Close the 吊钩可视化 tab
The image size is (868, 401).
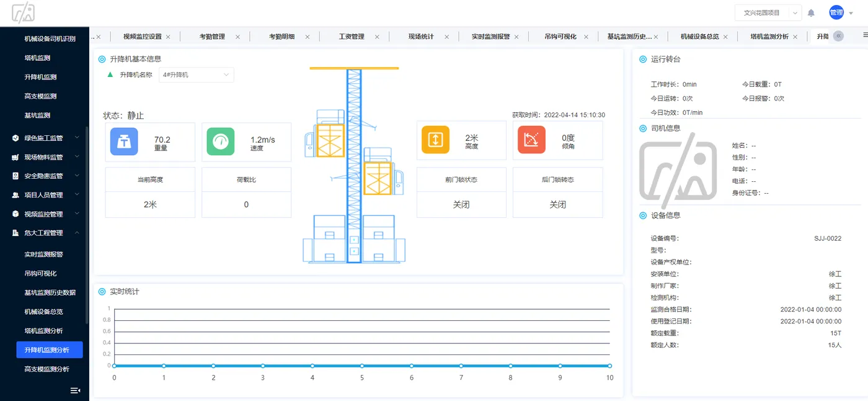pos(586,37)
